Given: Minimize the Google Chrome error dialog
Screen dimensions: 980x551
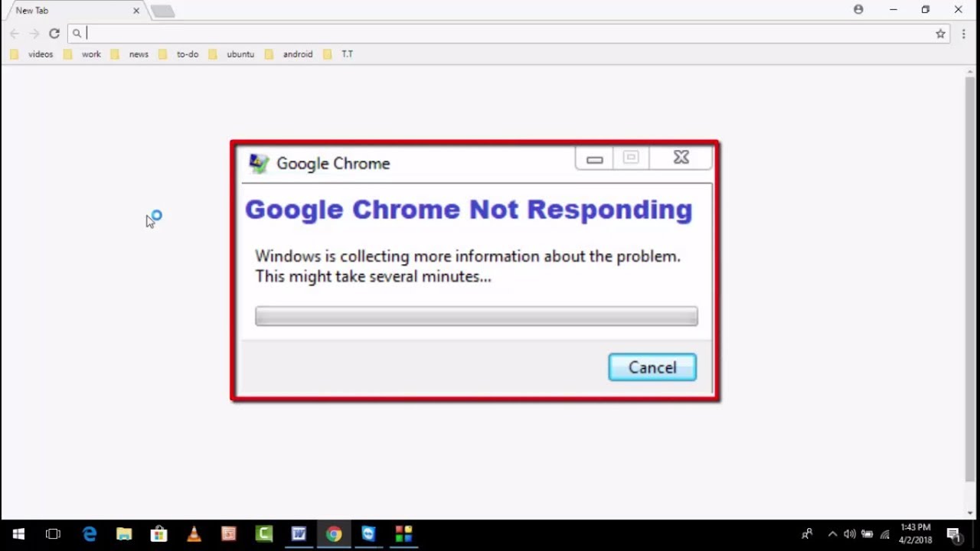Looking at the screenshot, I should pyautogui.click(x=594, y=158).
